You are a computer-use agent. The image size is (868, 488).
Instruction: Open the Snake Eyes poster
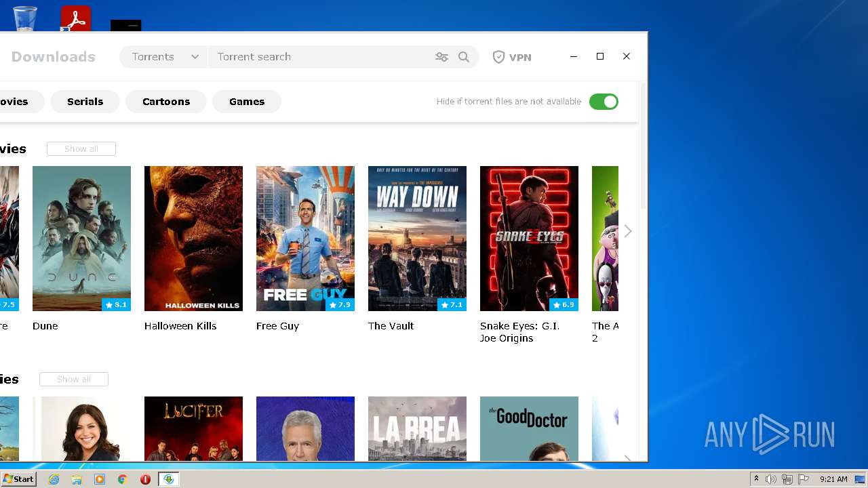(x=529, y=239)
